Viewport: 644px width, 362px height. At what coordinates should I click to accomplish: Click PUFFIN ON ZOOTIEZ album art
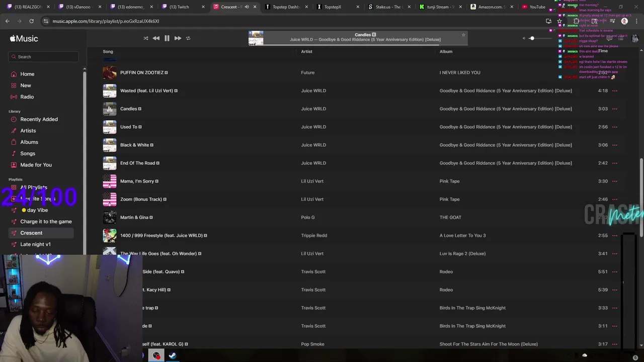pyautogui.click(x=110, y=72)
